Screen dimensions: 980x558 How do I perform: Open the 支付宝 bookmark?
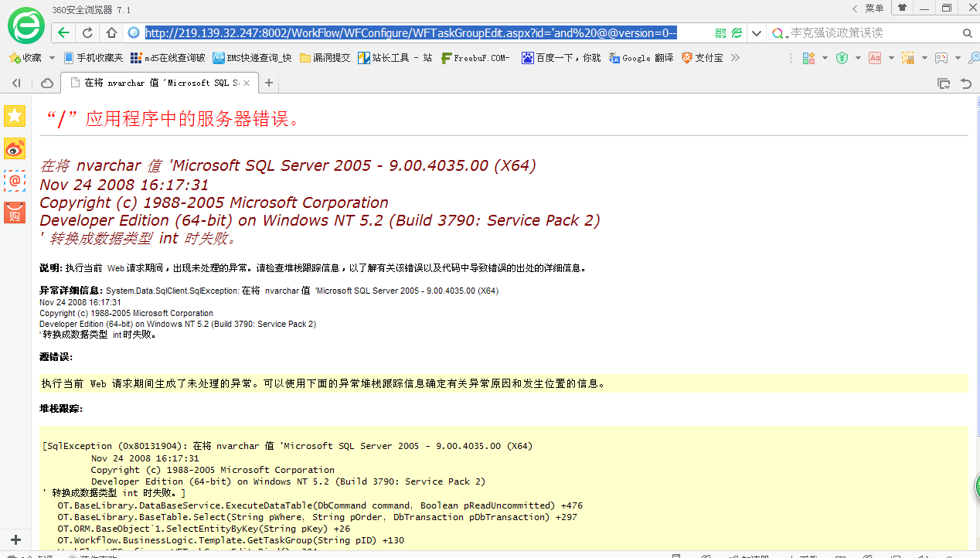click(702, 58)
